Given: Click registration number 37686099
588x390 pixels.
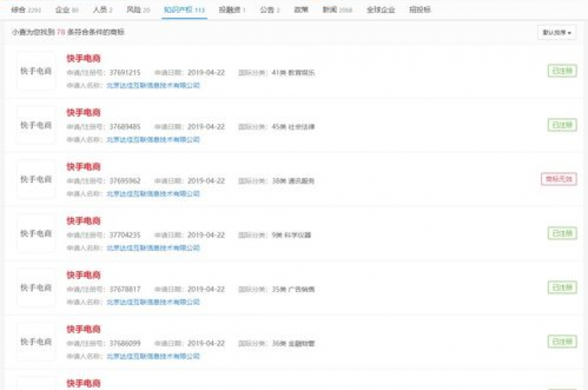Looking at the screenshot, I should [x=125, y=343].
